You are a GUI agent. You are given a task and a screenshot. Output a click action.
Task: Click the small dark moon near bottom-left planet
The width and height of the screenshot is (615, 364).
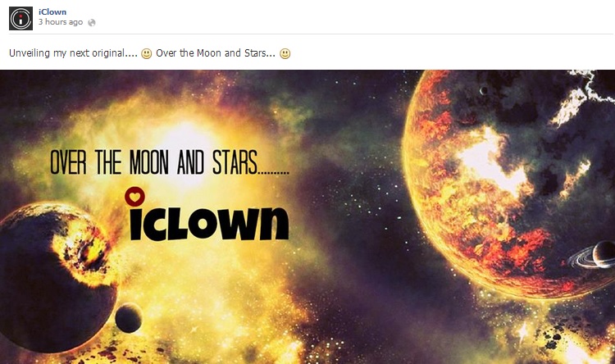129,317
